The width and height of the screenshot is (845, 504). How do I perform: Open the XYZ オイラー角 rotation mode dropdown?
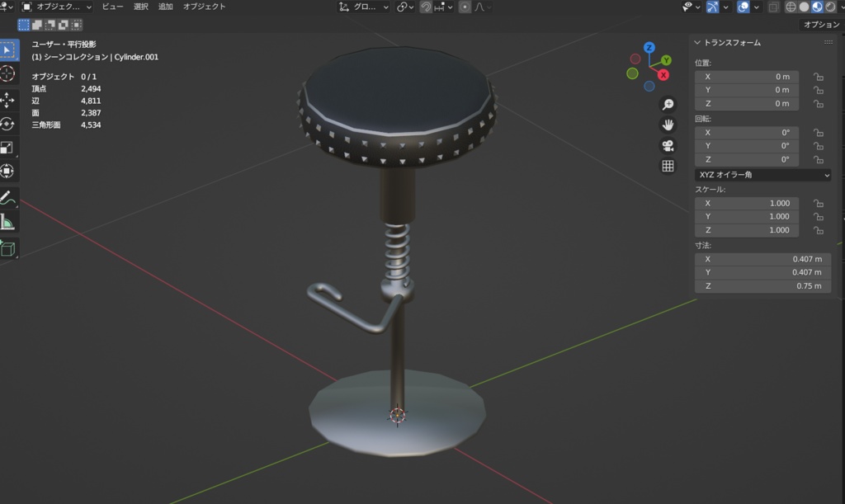click(761, 174)
